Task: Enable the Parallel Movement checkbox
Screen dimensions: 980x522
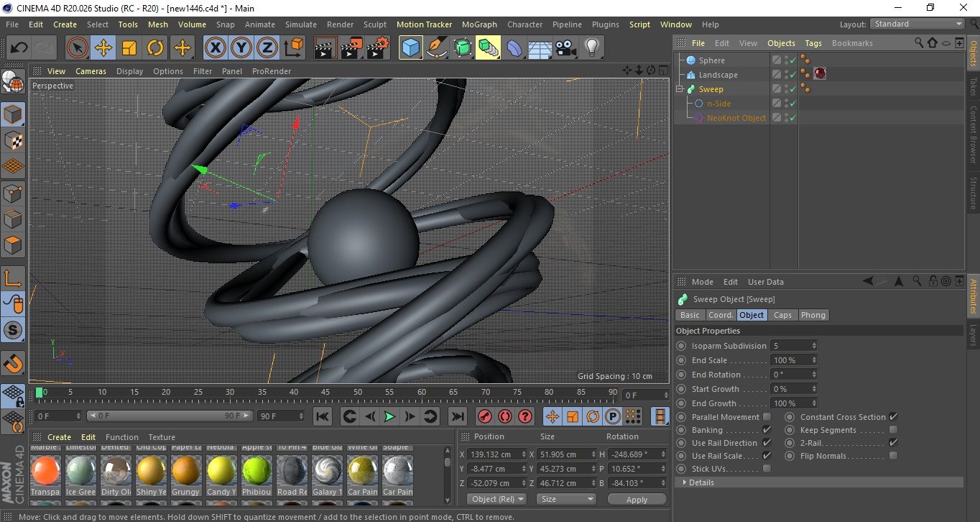Action: point(767,417)
